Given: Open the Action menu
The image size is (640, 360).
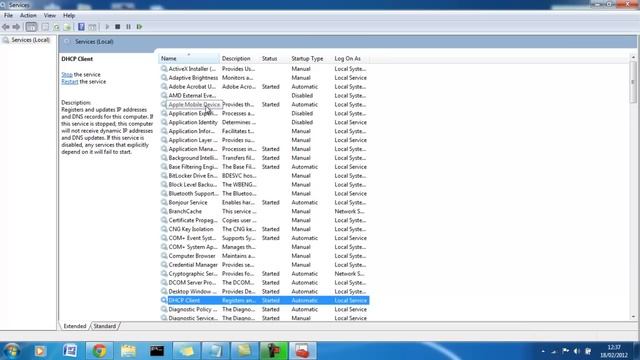Looking at the screenshot, I should tap(28, 16).
